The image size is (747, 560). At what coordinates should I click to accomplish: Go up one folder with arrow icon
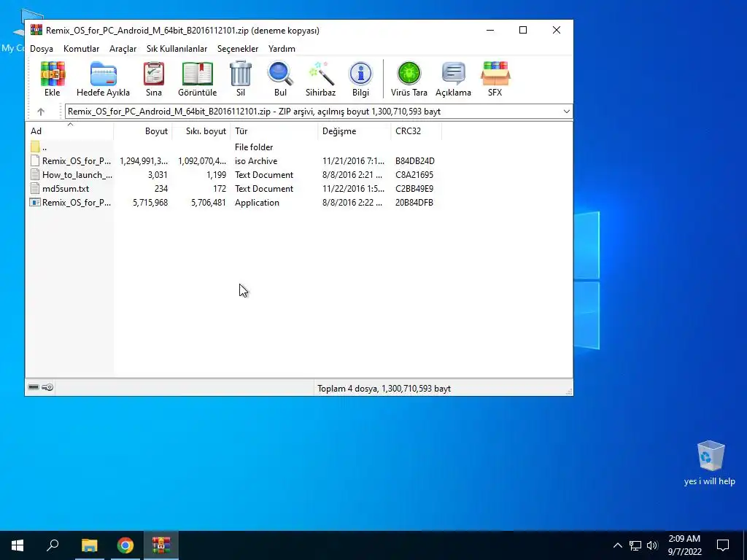tap(41, 112)
